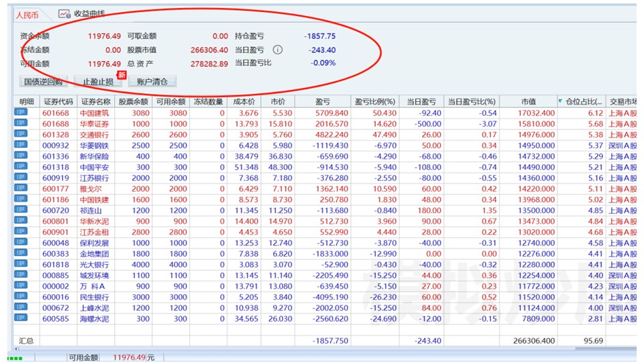This screenshot has width=644, height=362.
Task: Open detail icon for 000932 华菱钢铁 row
Action: [x=21, y=145]
